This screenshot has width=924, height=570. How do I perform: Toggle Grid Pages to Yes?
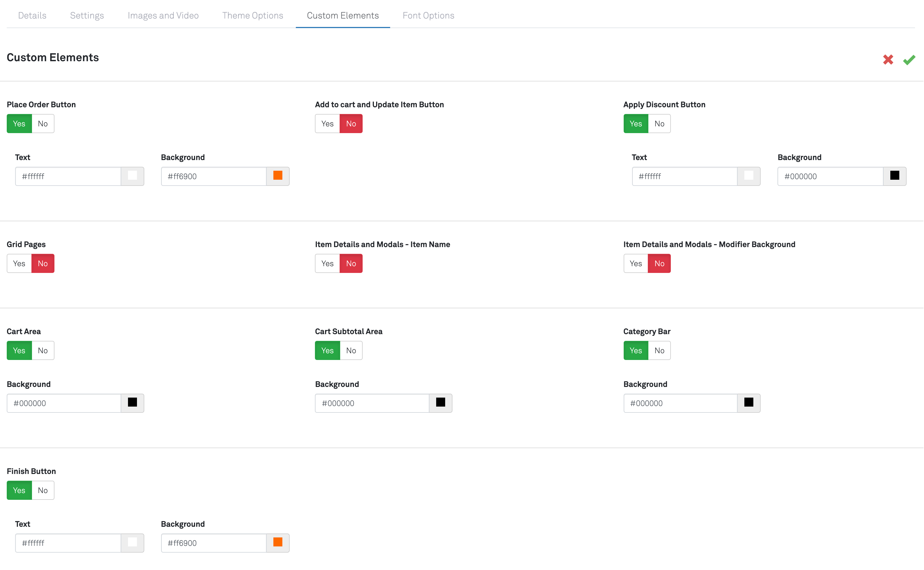point(19,263)
